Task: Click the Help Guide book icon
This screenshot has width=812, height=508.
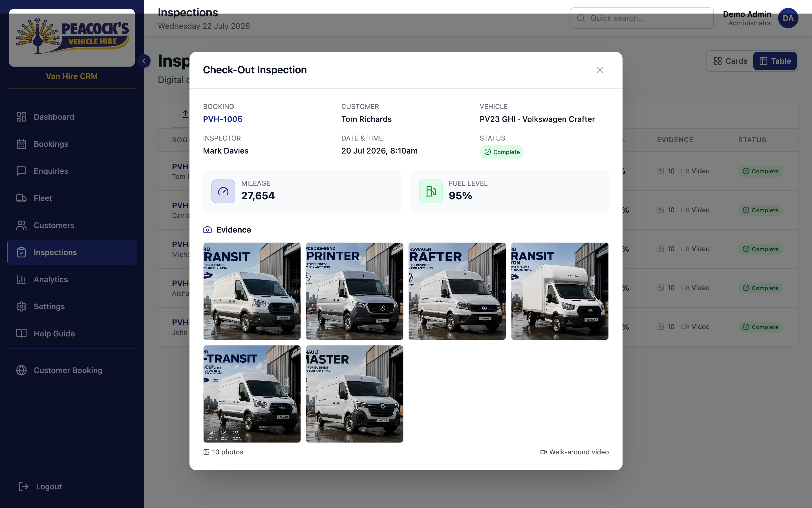Action: click(21, 334)
